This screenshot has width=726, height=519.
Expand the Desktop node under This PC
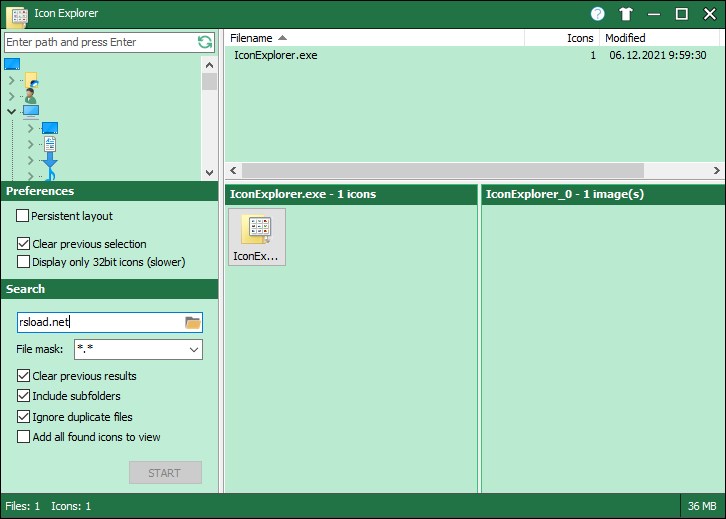click(x=31, y=128)
